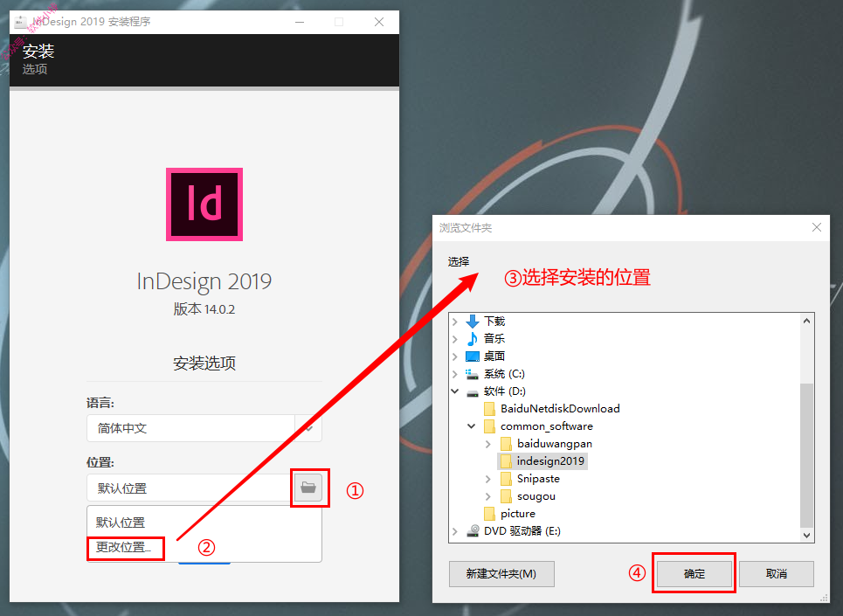This screenshot has height=616, width=843.
Task: Click the Desktop (桌面) monitor icon
Action: 473,356
